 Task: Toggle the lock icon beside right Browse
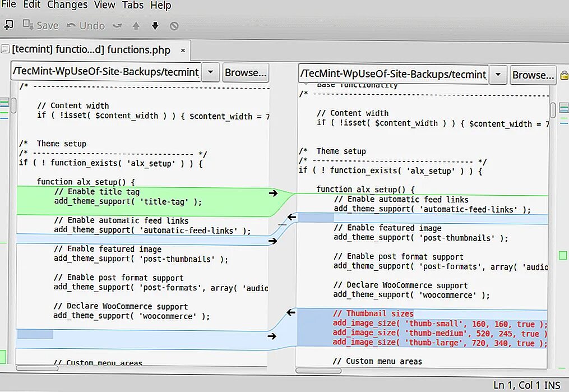(565, 75)
